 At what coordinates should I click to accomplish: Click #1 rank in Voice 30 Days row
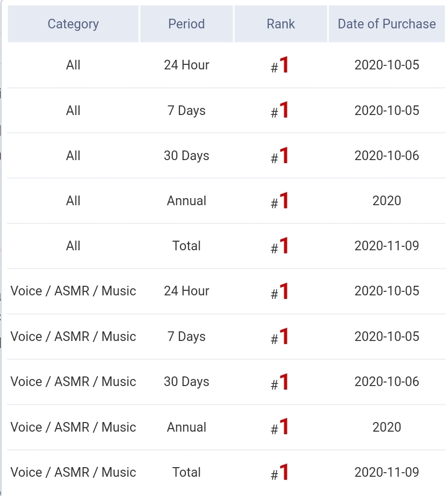tap(280, 382)
